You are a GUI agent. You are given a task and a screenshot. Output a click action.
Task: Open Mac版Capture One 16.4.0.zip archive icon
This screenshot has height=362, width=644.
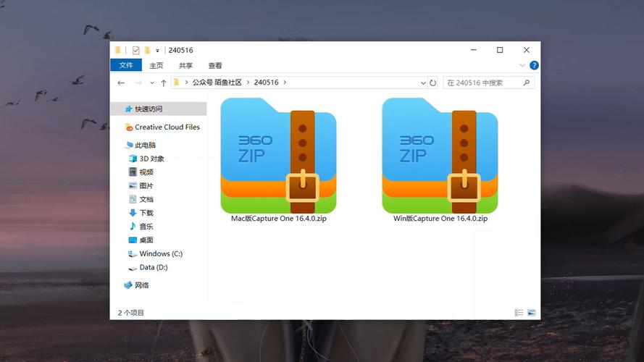(x=278, y=156)
